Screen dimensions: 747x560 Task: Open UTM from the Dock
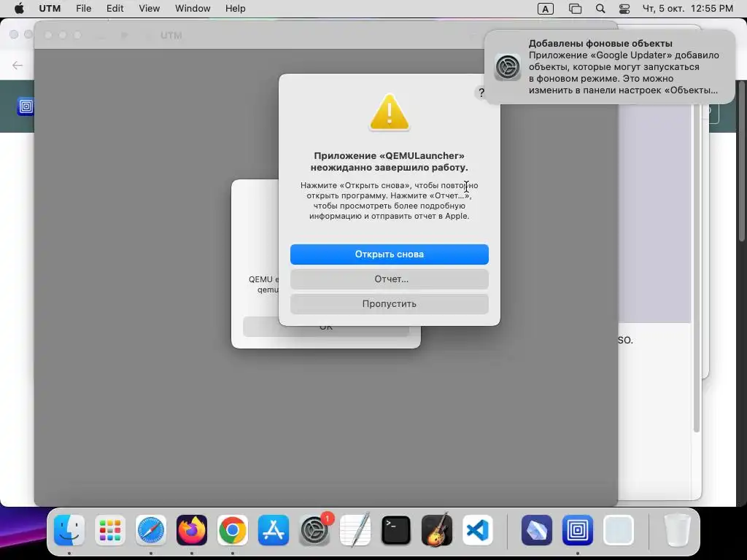(x=578, y=530)
